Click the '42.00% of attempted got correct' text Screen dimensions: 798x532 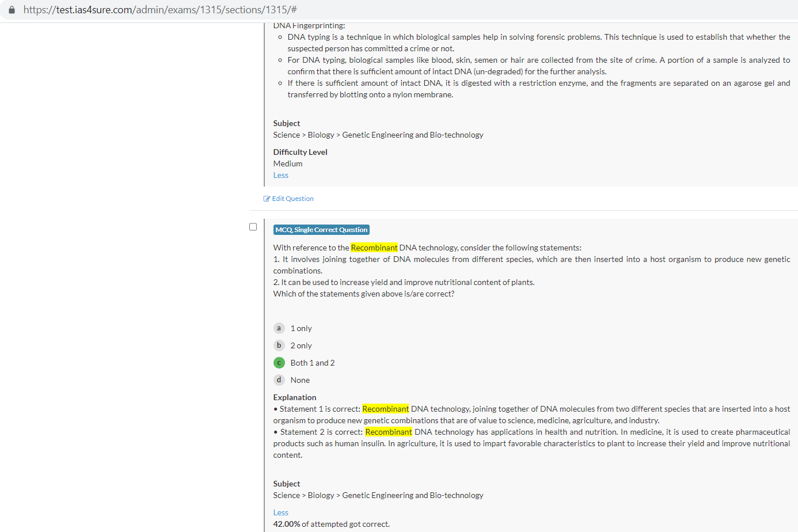click(x=331, y=524)
